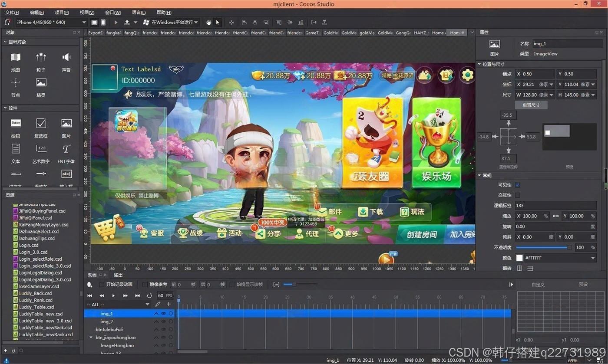This screenshot has width=608, height=364.
Task: Add a new resource with bottom-left plus icon
Action: point(6,351)
